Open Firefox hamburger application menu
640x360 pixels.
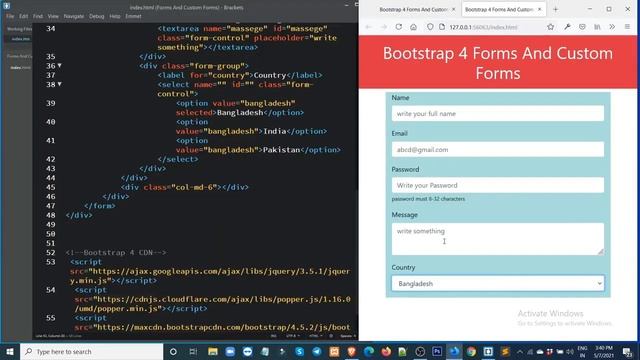tap(627, 27)
